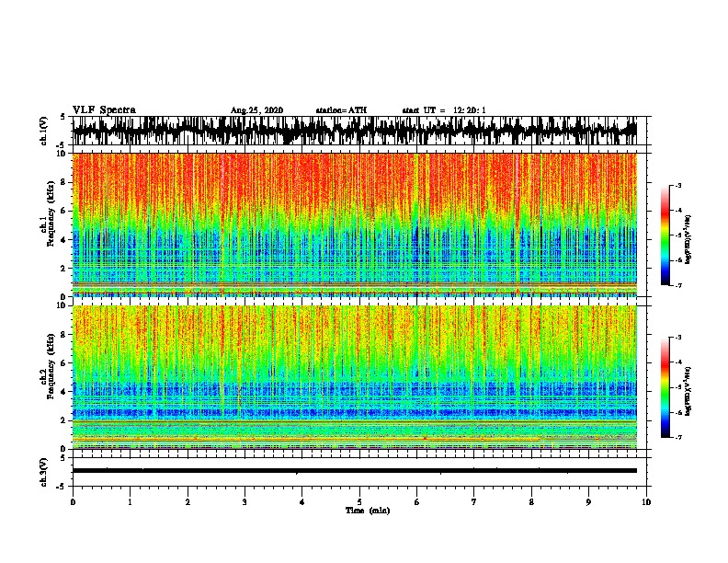Click the 6 kHz tick of ch.1 spectrogram
Screen dimensions: 728x563
coord(63,211)
